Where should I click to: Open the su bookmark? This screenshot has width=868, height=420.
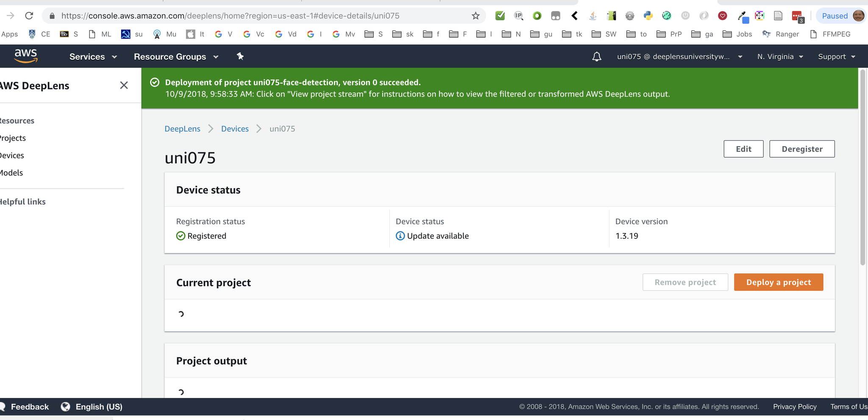pyautogui.click(x=132, y=34)
